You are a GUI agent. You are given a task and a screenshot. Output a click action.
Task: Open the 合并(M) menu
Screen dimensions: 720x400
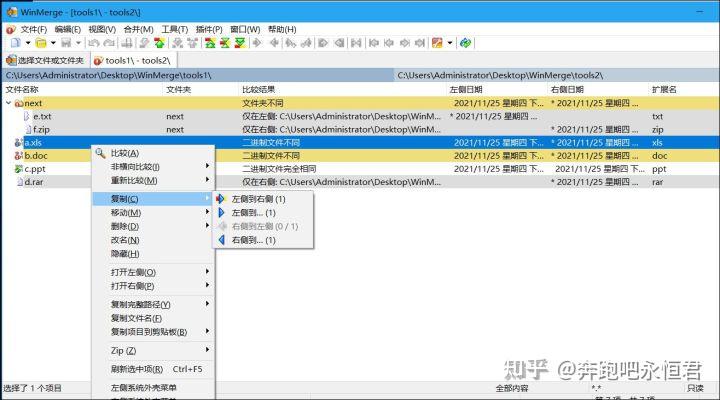click(138, 29)
